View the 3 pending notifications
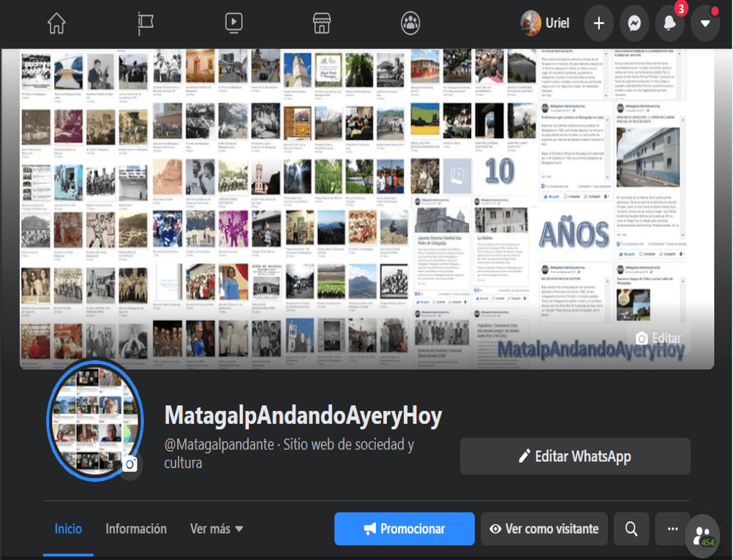The image size is (733, 560). (669, 23)
